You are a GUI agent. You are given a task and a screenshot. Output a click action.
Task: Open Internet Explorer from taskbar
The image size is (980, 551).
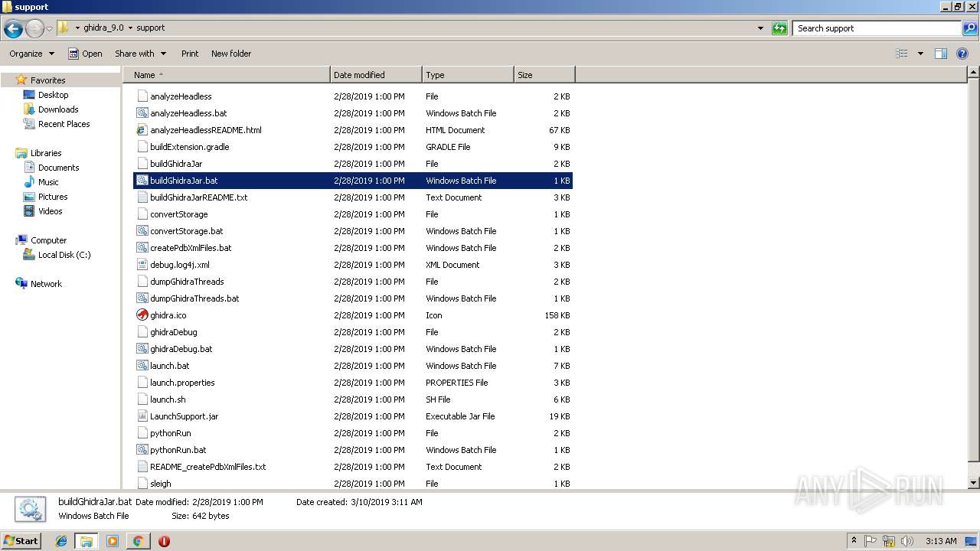[61, 541]
